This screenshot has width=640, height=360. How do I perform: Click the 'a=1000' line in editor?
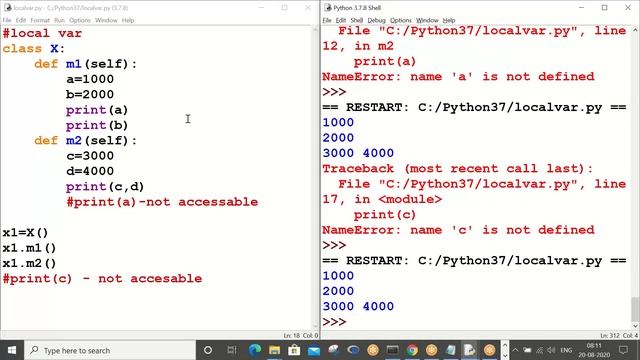point(90,79)
